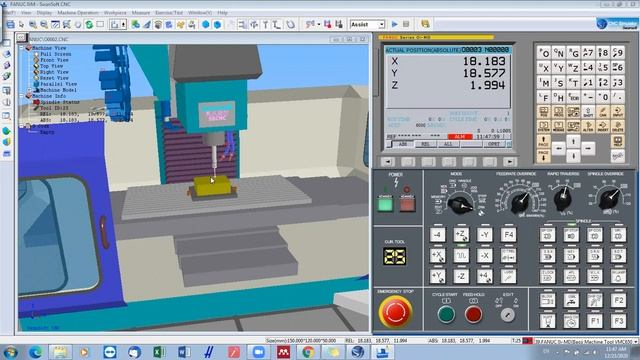Click the +Z jog axis button

[461, 235]
